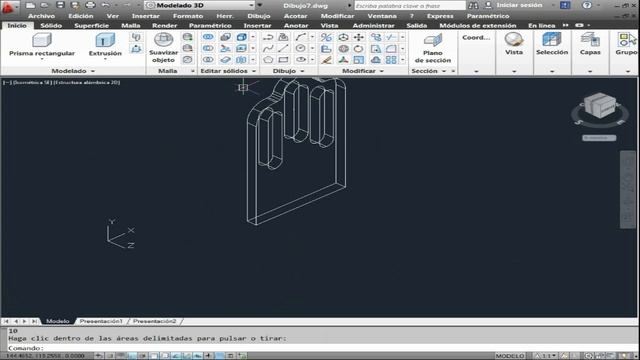Switch to the Render ribbon tab
This screenshot has height=360, width=640.
(164, 25)
